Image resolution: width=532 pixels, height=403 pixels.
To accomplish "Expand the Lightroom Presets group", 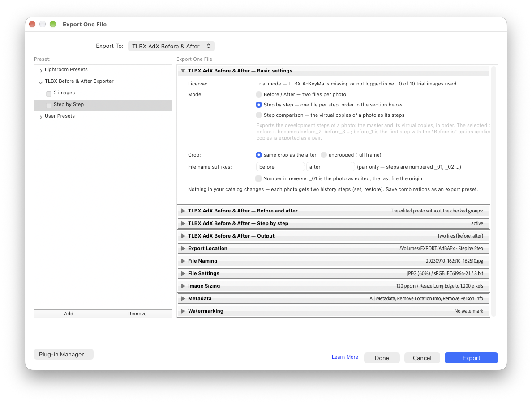I will click(41, 70).
